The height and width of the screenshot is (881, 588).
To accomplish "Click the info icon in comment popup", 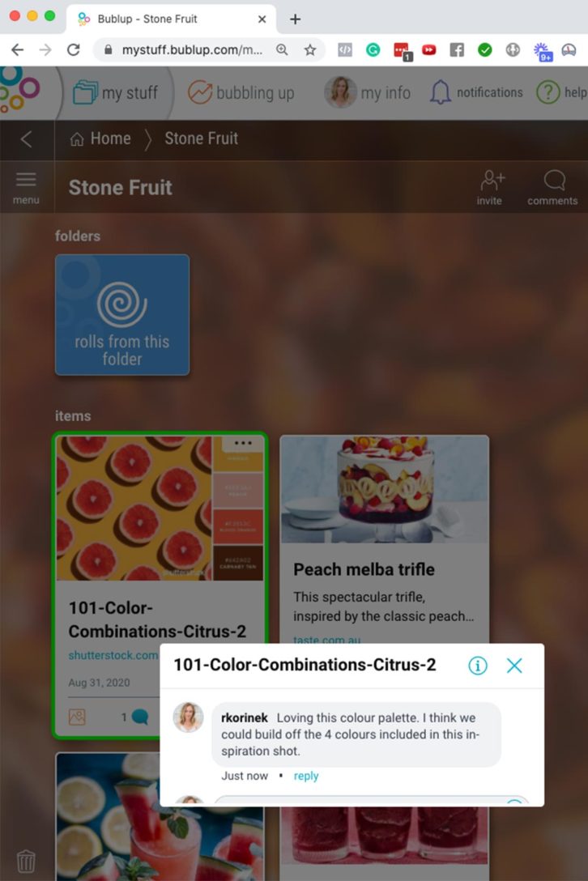I will coord(477,666).
